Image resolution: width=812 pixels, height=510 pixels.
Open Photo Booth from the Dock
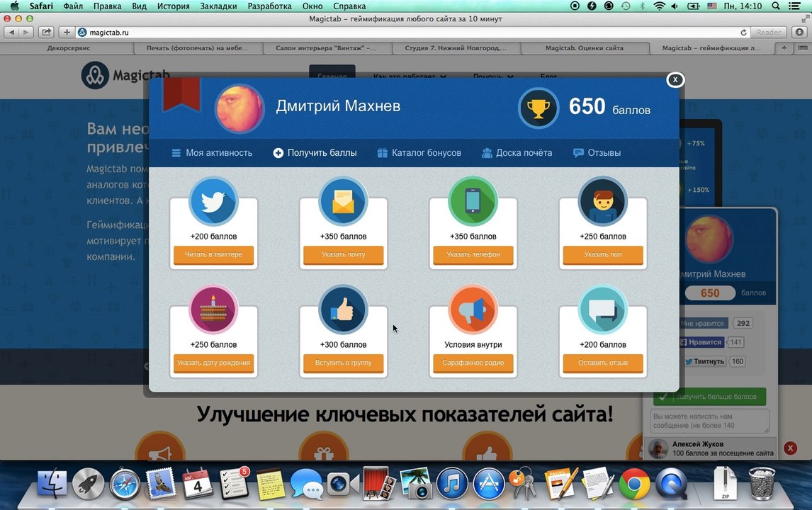(380, 484)
